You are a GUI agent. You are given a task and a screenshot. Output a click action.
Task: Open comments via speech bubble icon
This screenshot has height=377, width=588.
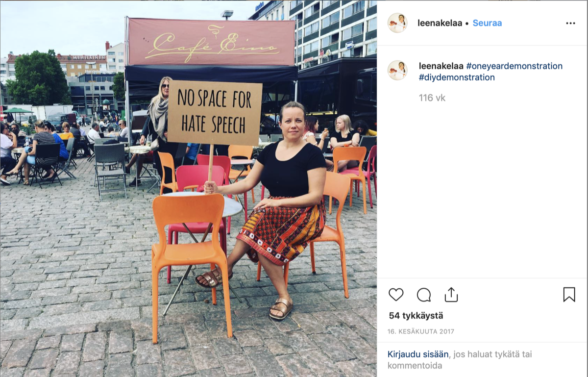click(424, 295)
